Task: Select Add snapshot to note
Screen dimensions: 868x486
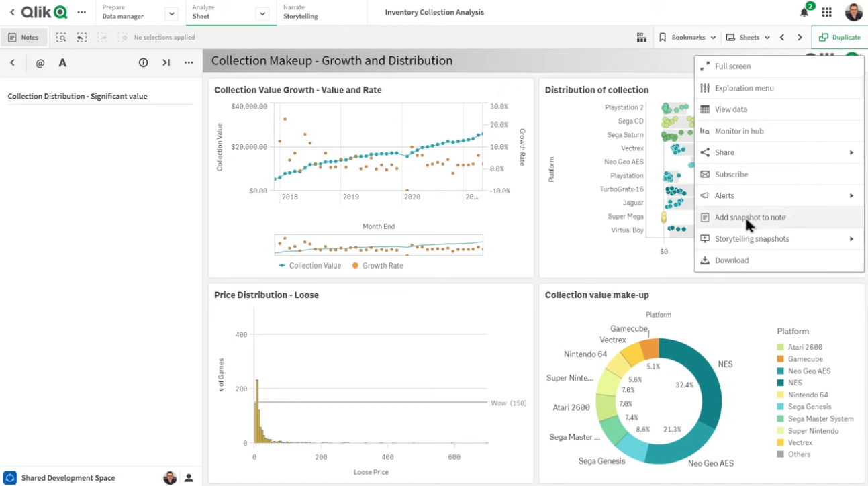Action: click(779, 217)
